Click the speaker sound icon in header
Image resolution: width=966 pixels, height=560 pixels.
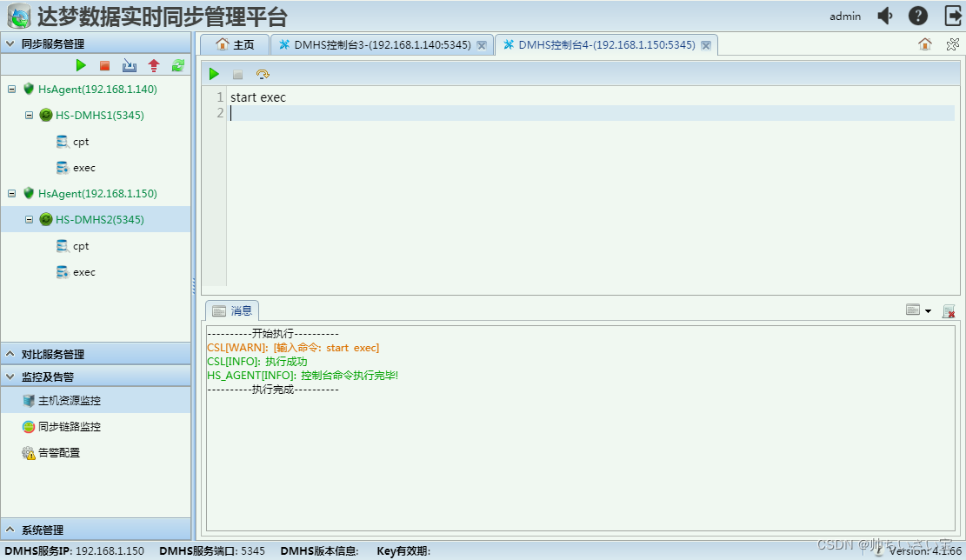pyautogui.click(x=885, y=16)
